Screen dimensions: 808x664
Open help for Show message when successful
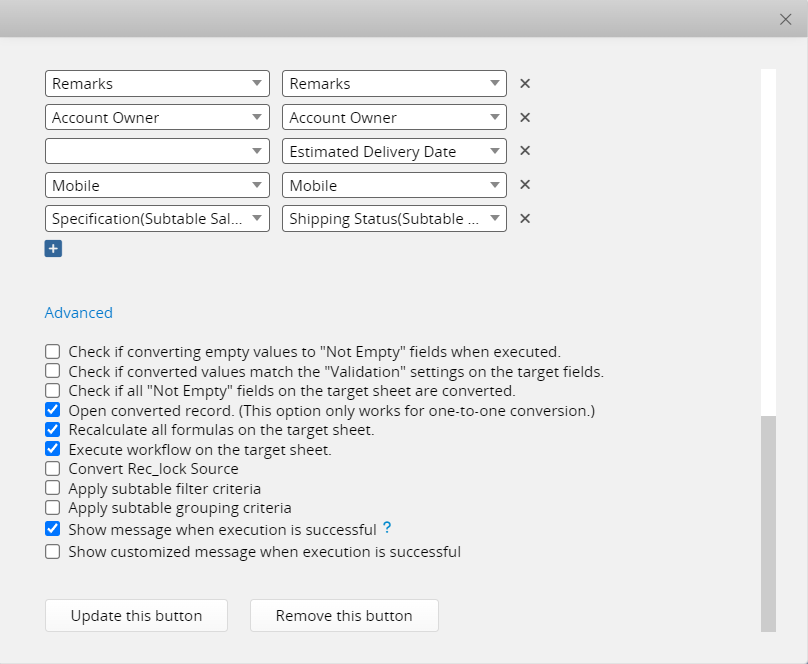(387, 528)
